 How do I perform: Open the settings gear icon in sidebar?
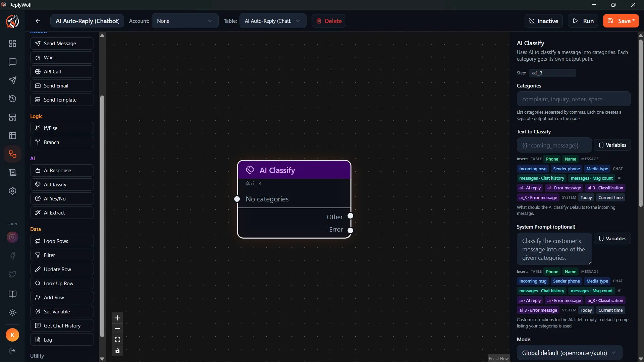(x=12, y=191)
